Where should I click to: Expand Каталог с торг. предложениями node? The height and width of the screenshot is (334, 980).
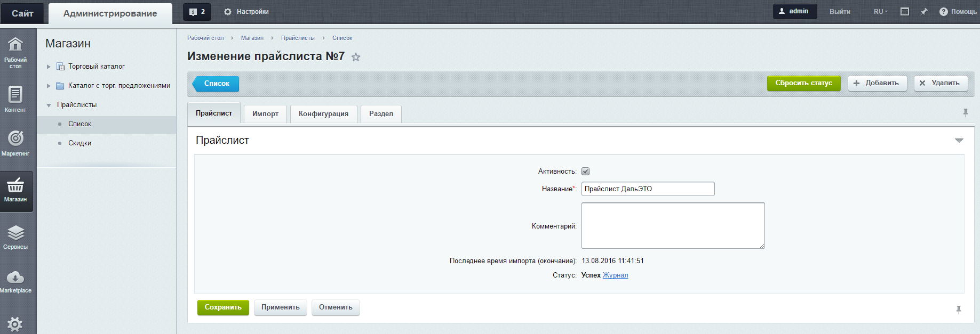click(49, 86)
